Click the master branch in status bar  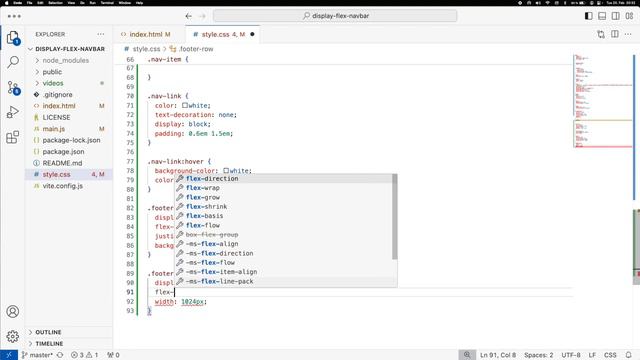pos(37,355)
